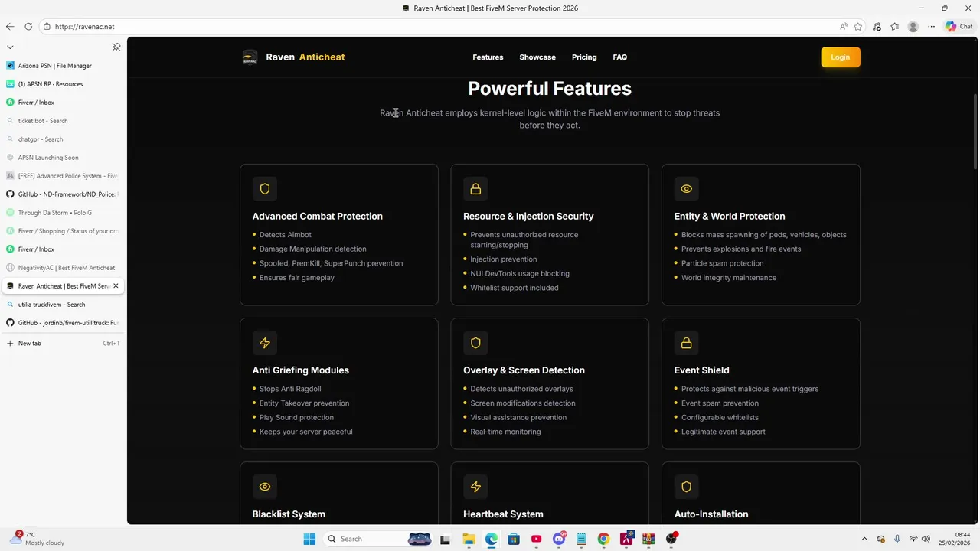Open the weather widget showing 7°C
This screenshot has width=980, height=551.
tap(37, 539)
